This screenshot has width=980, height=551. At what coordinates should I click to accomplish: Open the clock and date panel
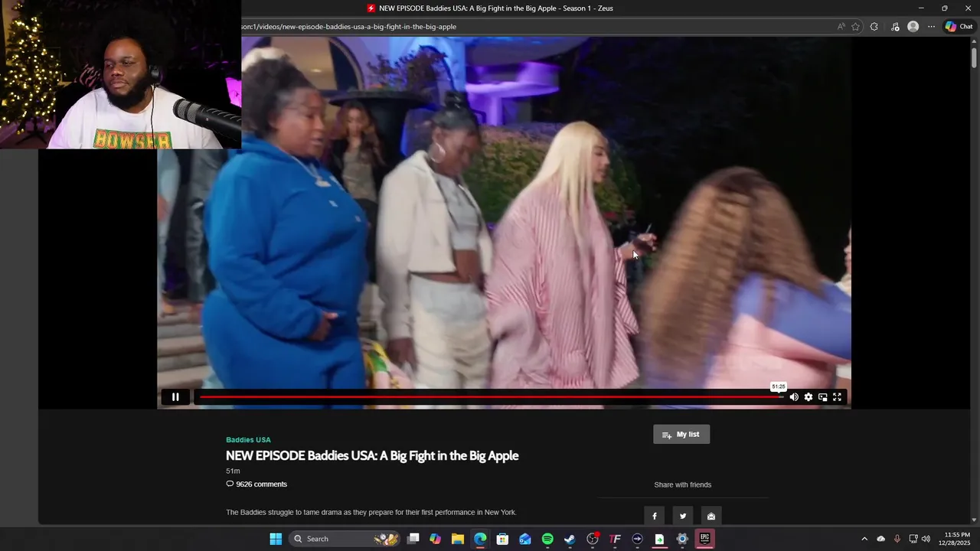pyautogui.click(x=956, y=539)
